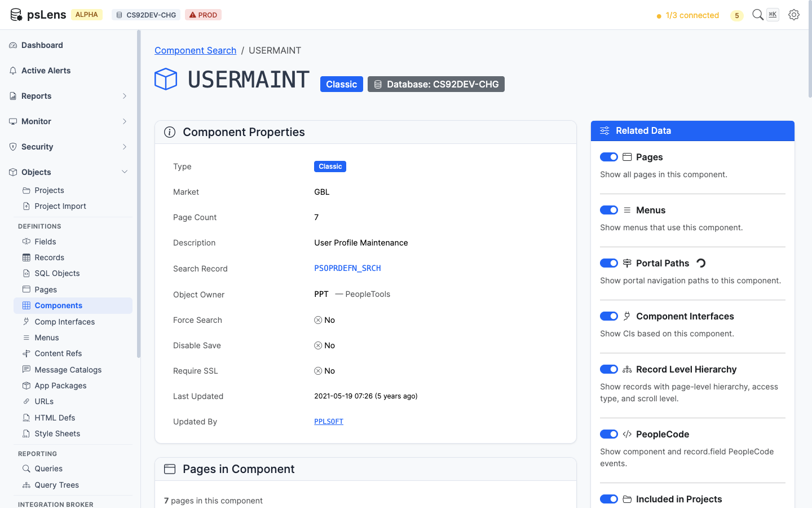This screenshot has width=812, height=508.
Task: Go to the Dashboard menu item
Action: 70,45
